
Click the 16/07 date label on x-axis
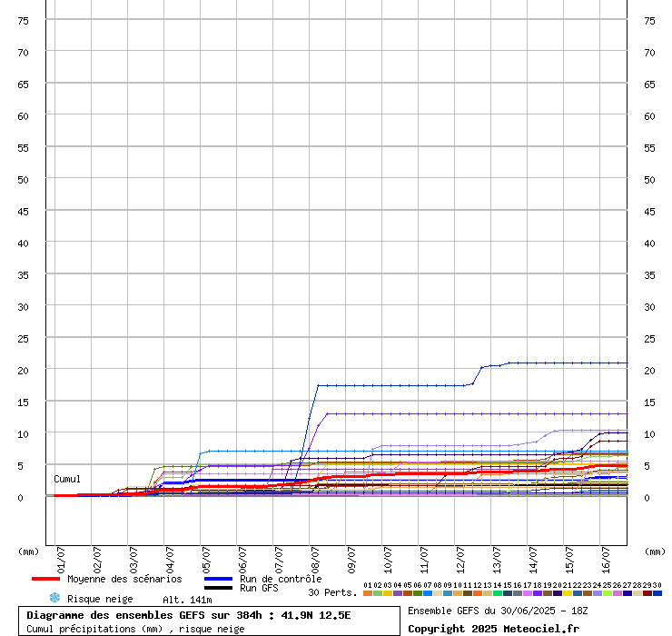pyautogui.click(x=606, y=560)
